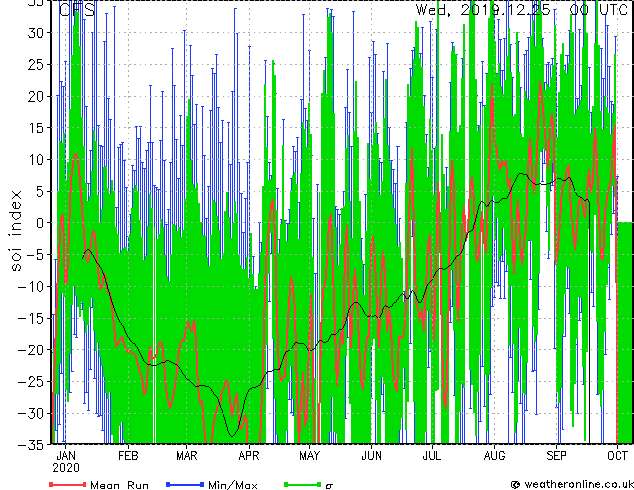634x490 pixels.
Task: Select the y-axis tick label -10
Action: 31,286
